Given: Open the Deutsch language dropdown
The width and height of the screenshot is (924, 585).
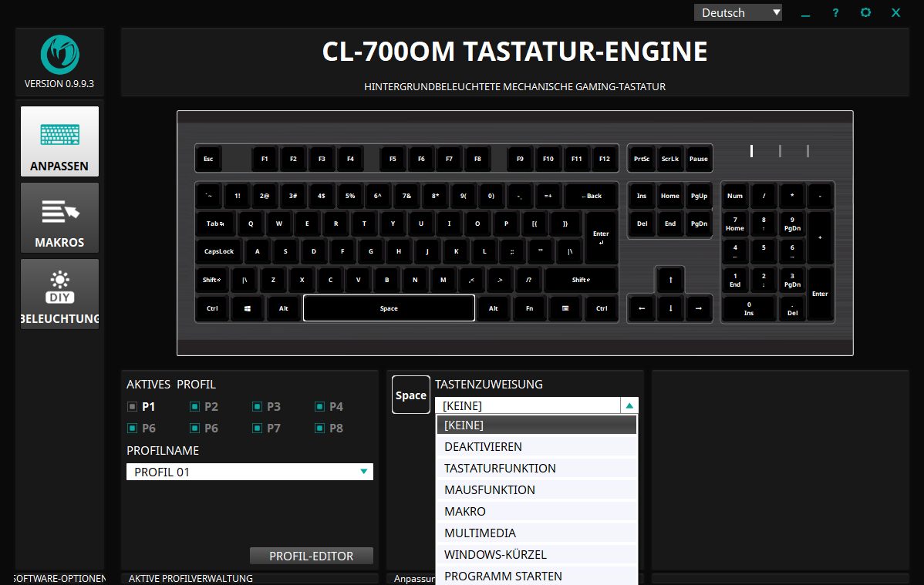Looking at the screenshot, I should (738, 12).
